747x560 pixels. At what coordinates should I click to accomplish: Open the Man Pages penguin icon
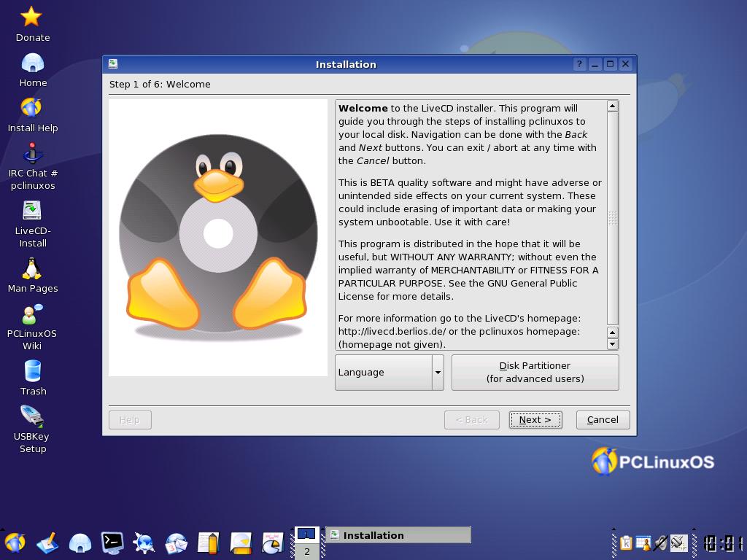tap(32, 268)
